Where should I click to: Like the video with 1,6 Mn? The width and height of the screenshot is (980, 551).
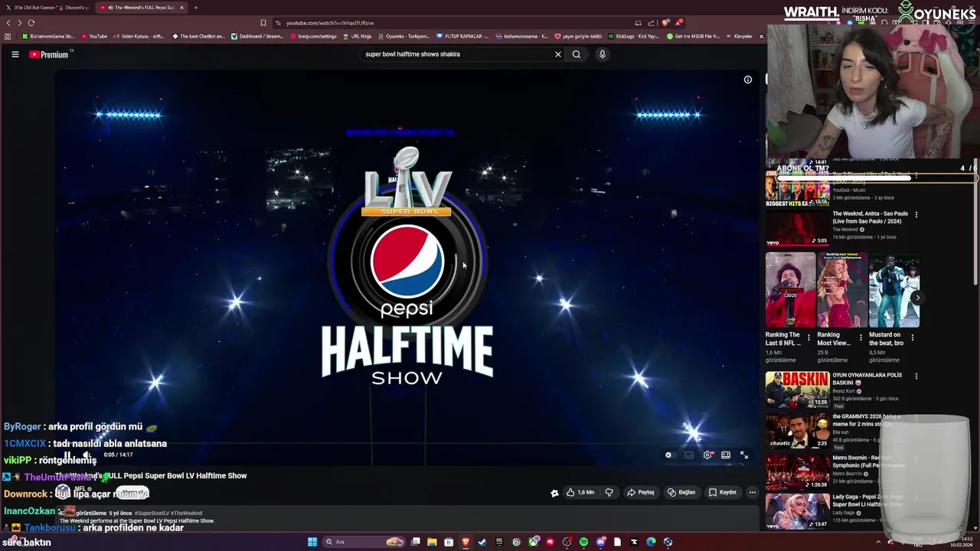(x=580, y=493)
